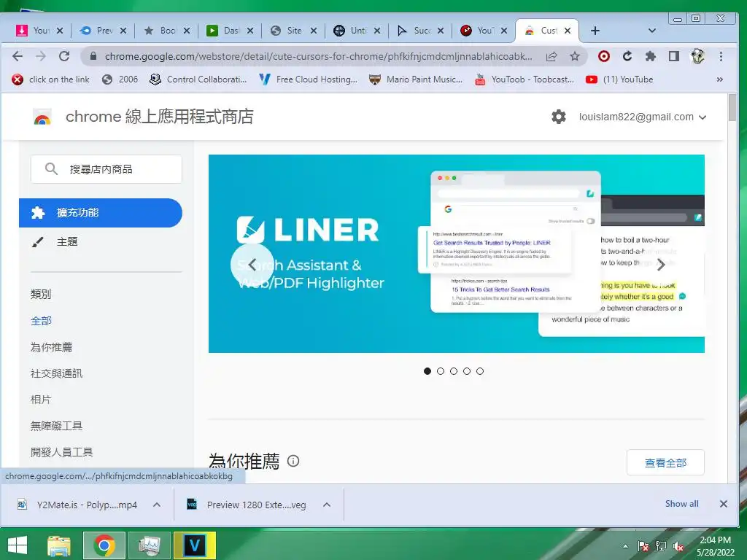Select the 相片 category
747x560 pixels.
(x=41, y=400)
